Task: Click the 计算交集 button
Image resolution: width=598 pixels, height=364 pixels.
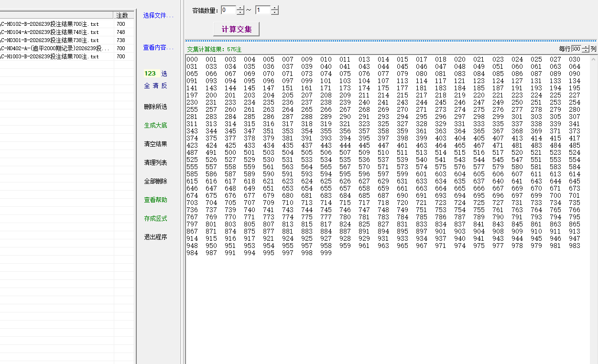Action: pyautogui.click(x=236, y=29)
